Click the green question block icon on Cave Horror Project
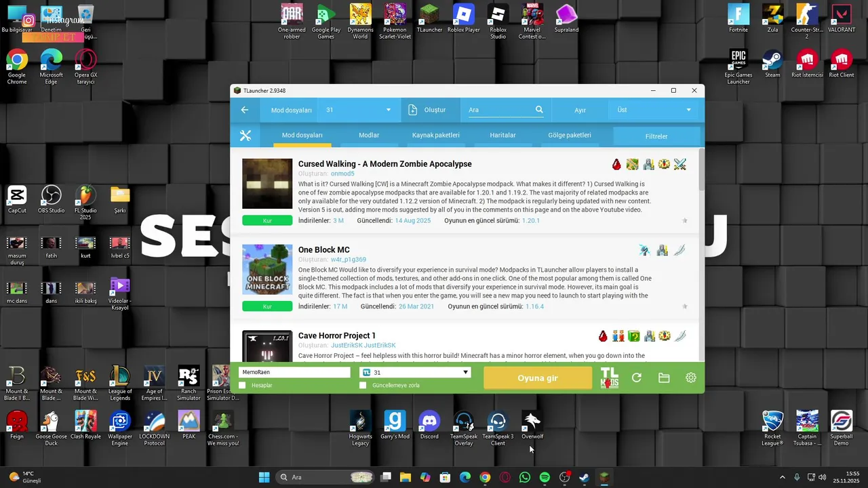Image resolution: width=868 pixels, height=488 pixels. 634,336
